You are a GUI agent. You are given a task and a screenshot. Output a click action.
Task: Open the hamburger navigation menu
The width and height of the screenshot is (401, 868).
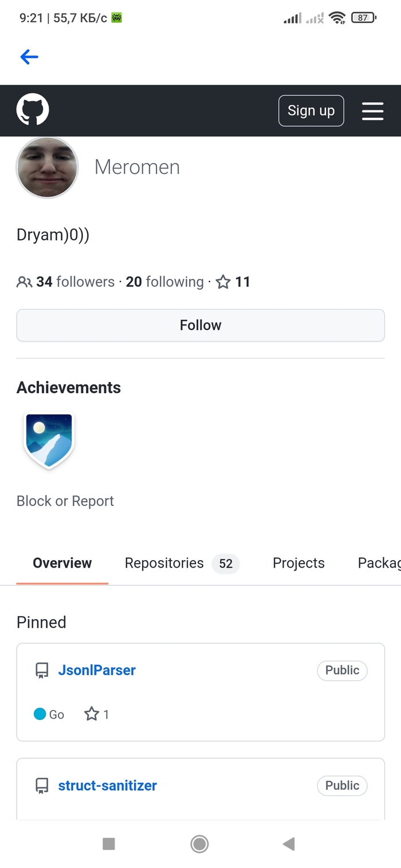pyautogui.click(x=372, y=111)
